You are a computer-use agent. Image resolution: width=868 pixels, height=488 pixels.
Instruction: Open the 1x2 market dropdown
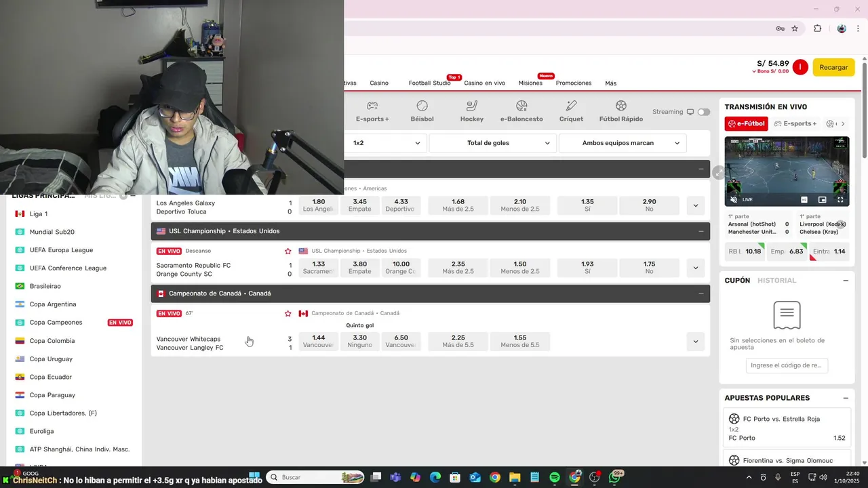(386, 143)
